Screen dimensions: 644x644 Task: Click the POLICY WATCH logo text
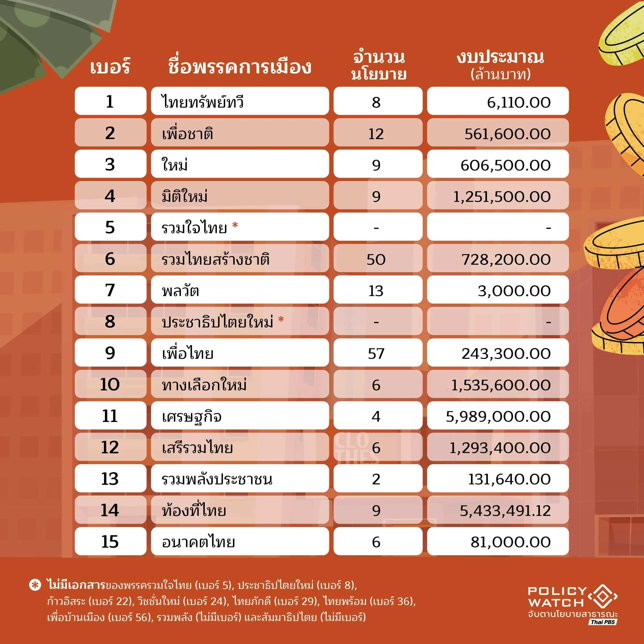click(557, 597)
